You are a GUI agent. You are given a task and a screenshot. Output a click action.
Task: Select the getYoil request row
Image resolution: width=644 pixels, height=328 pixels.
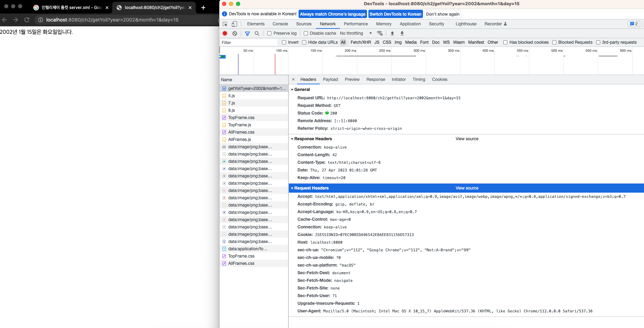click(254, 89)
